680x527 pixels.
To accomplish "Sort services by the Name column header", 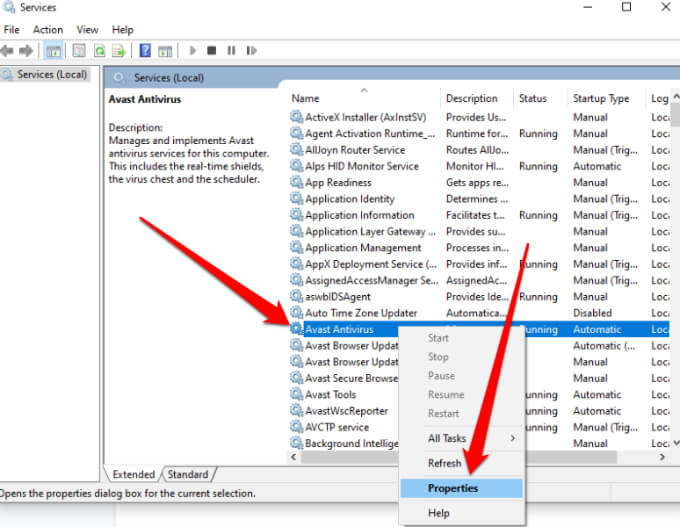I will 305,98.
